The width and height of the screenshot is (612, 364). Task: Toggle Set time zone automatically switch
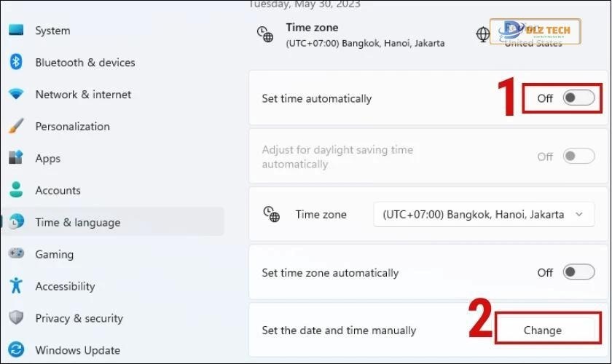click(x=579, y=272)
